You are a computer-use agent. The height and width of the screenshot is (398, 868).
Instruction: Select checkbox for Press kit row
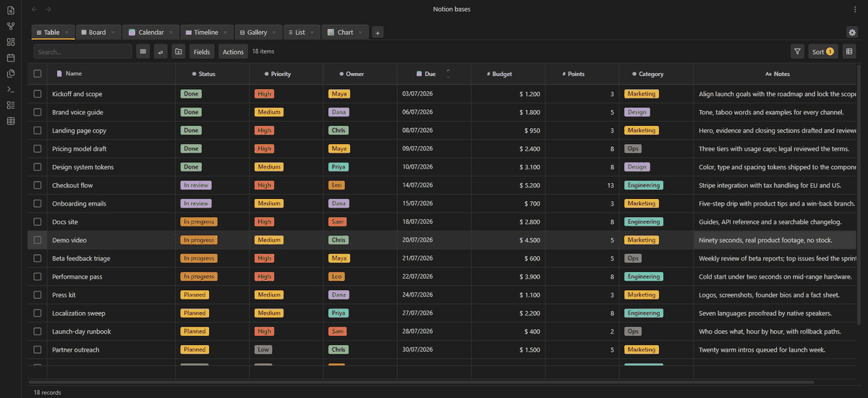click(x=38, y=295)
